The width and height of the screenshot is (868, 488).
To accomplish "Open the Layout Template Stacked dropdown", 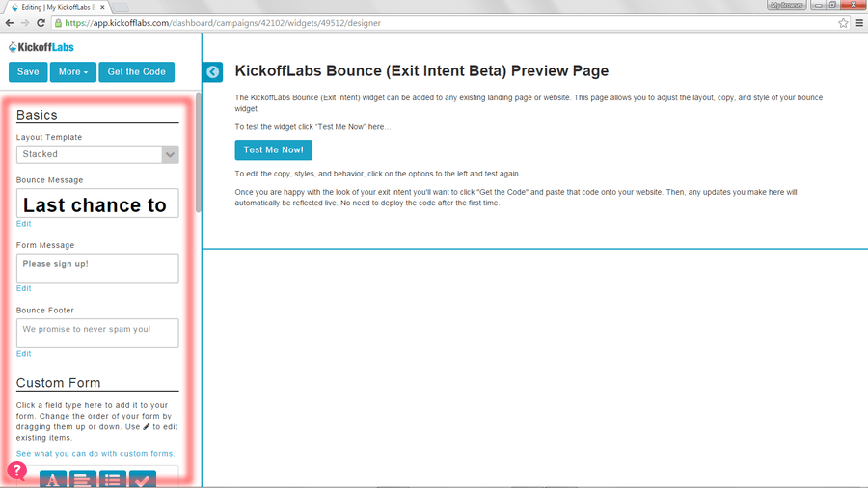I will click(x=97, y=154).
